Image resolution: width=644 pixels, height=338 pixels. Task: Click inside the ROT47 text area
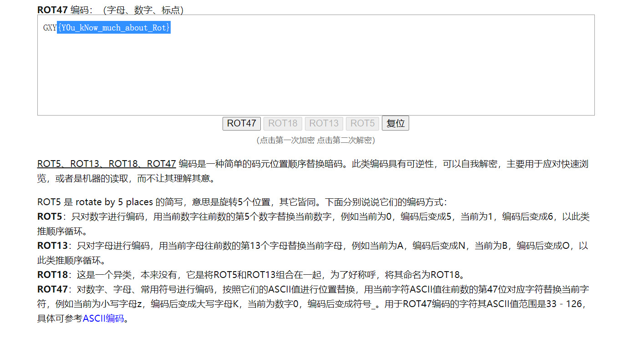point(316,65)
